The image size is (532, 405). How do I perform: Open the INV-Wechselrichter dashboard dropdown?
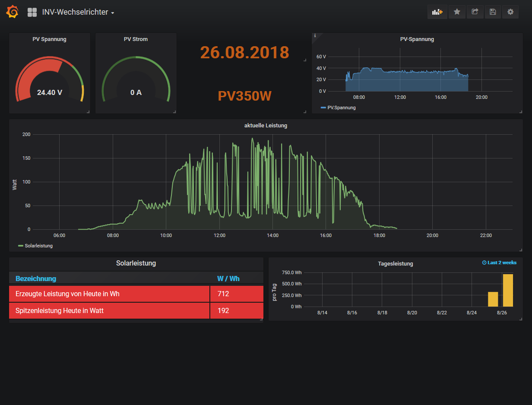pos(78,12)
